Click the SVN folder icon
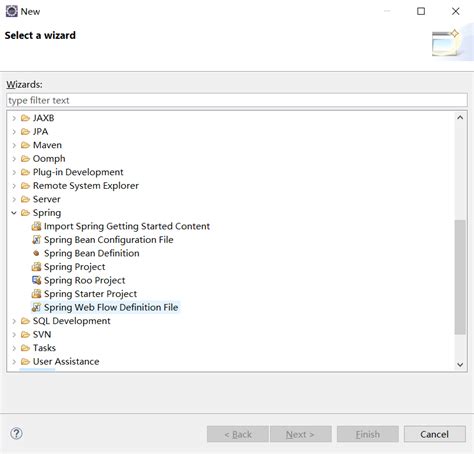The image size is (474, 454). coord(25,334)
